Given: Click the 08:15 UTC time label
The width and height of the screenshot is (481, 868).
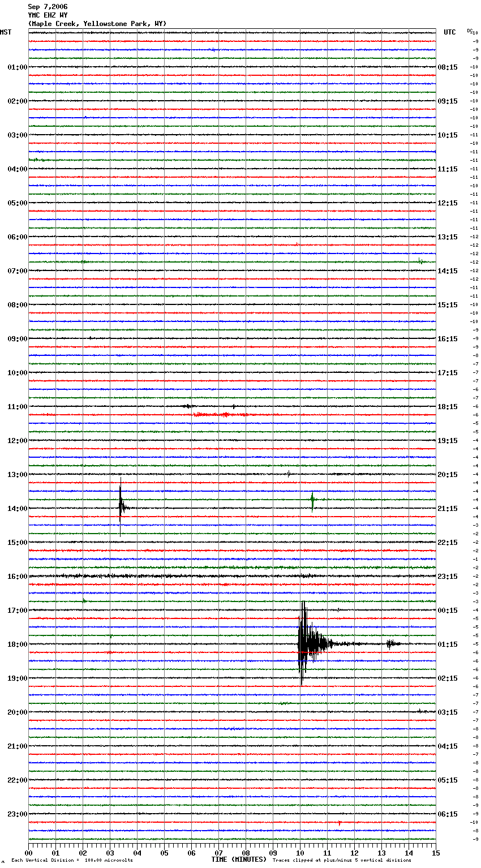Looking at the screenshot, I should coord(448,67).
